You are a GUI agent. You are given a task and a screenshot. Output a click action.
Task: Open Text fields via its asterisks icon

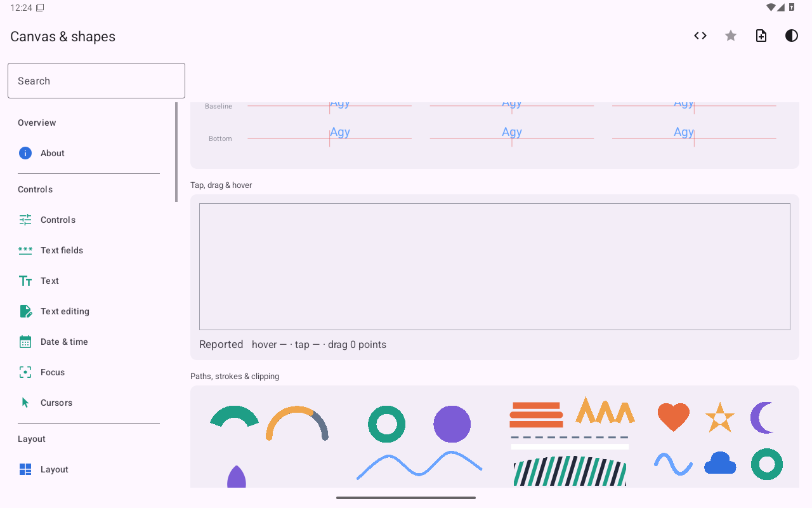[x=25, y=250]
